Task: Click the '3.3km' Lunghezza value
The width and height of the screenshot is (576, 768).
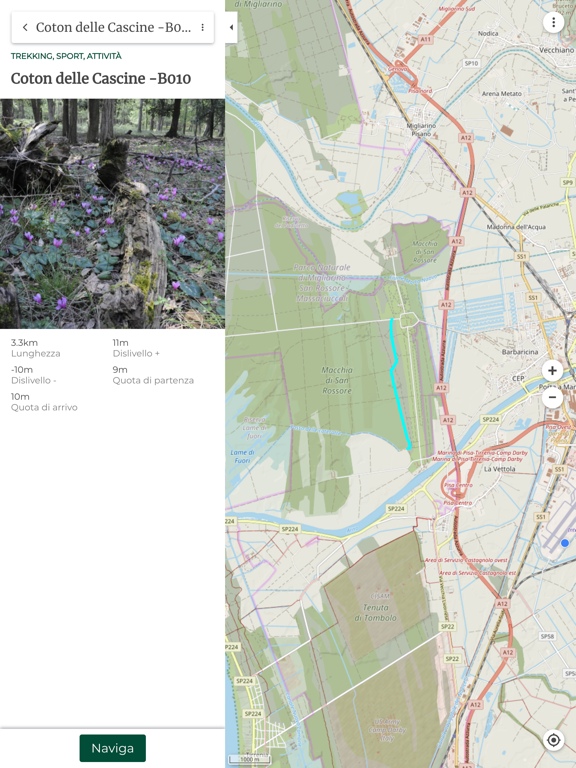Action: pyautogui.click(x=24, y=342)
